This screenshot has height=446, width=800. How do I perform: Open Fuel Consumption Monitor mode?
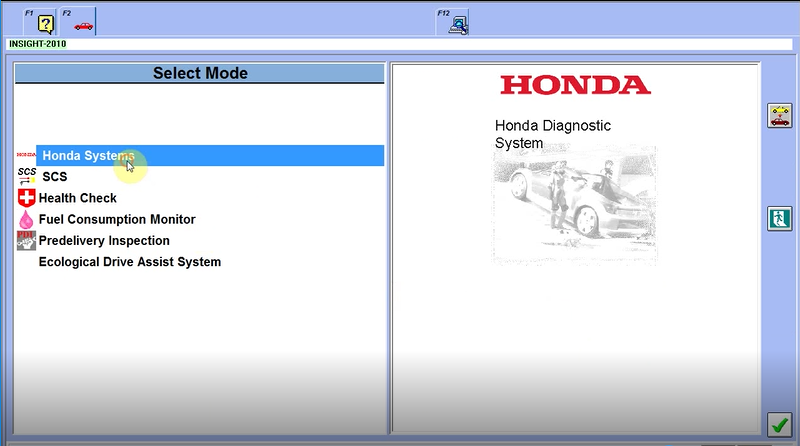click(x=117, y=219)
